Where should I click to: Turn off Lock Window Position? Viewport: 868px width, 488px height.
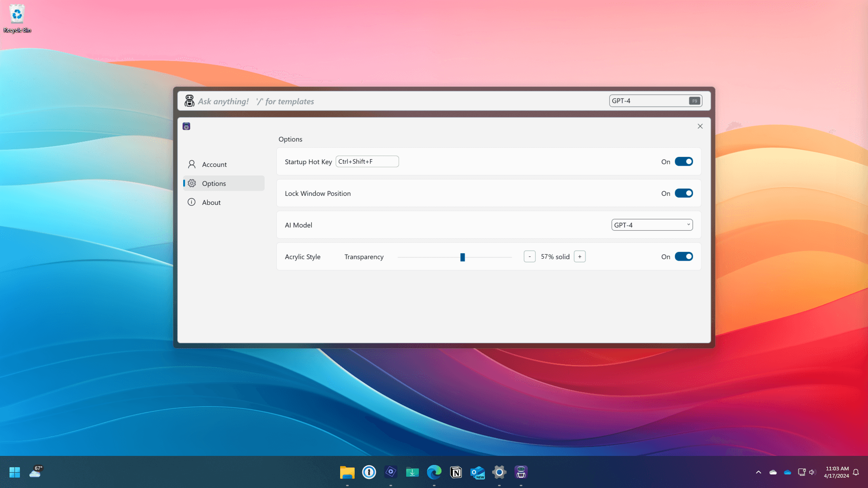tap(683, 193)
